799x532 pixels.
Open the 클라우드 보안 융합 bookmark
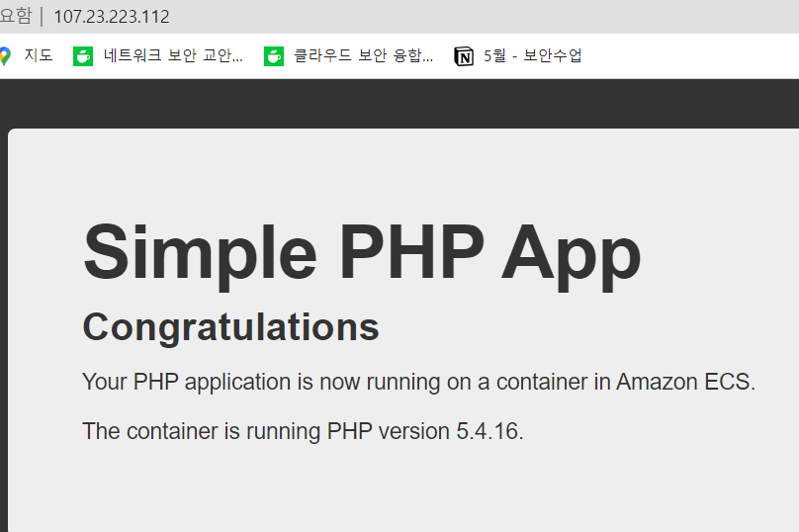349,55
